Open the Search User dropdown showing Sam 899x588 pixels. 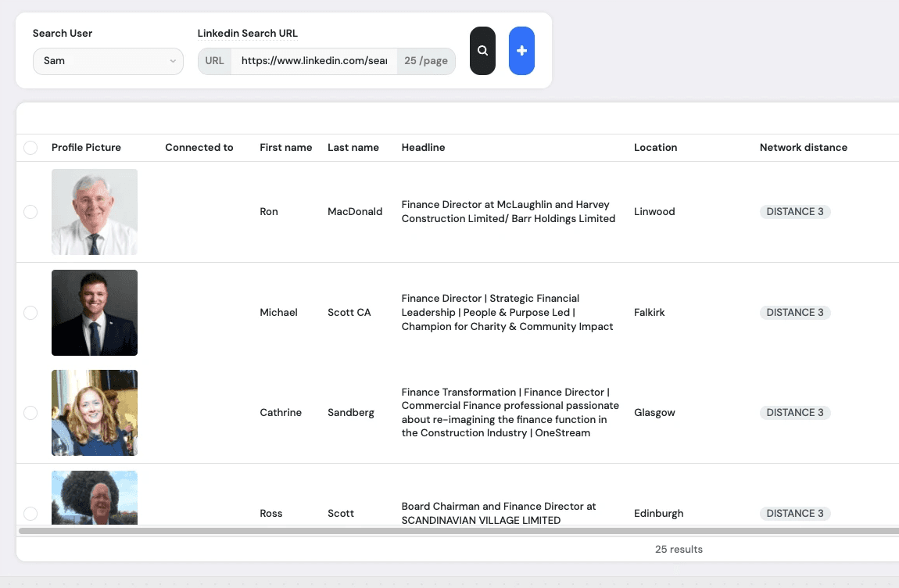pyautogui.click(x=108, y=61)
